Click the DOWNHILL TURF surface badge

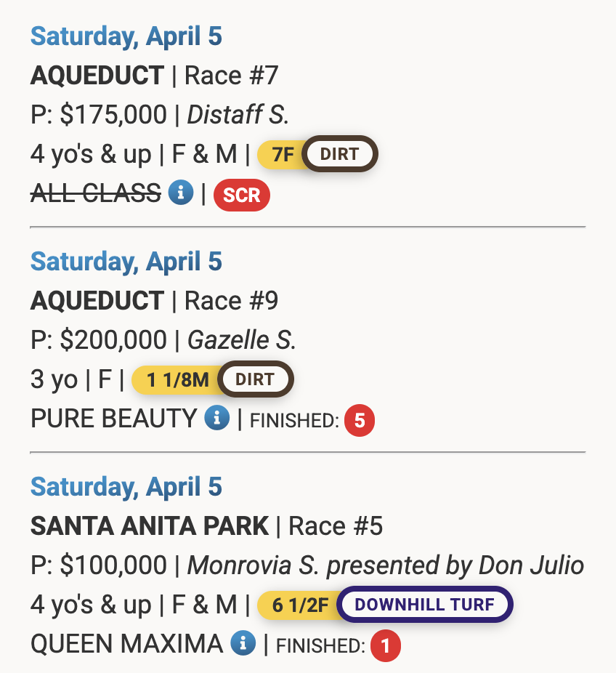[425, 605]
